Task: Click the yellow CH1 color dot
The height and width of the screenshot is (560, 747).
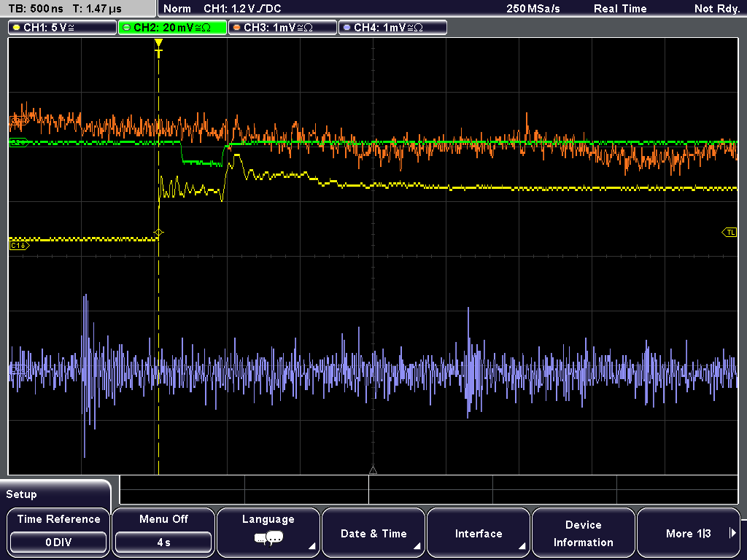Action: coord(17,28)
